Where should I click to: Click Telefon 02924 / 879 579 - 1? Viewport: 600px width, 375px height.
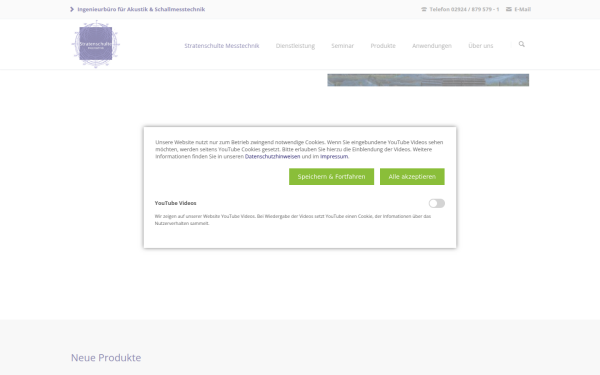point(464,9)
